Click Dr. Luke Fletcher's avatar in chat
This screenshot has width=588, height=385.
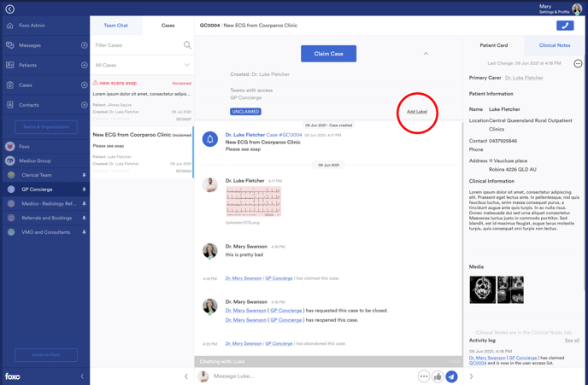click(210, 185)
